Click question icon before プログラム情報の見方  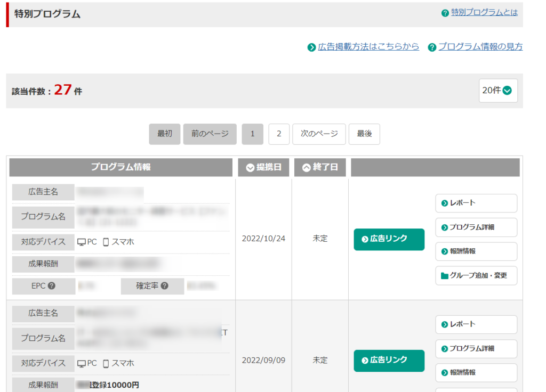[x=432, y=47]
